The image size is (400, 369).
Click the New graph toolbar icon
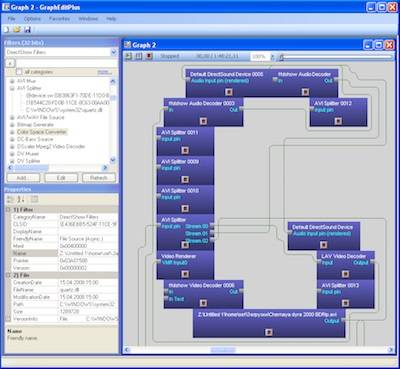7,30
